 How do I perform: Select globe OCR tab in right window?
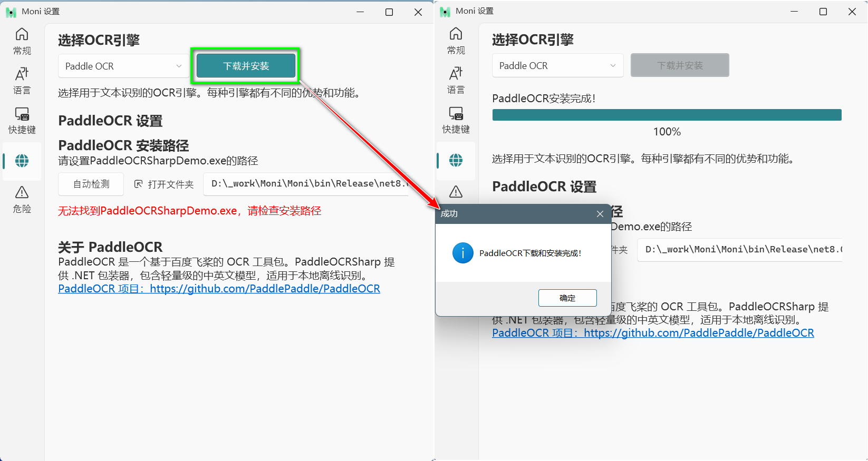pyautogui.click(x=456, y=160)
